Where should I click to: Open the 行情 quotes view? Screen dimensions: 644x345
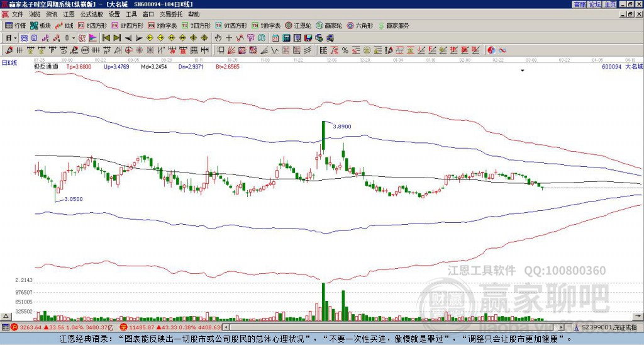coord(16,25)
